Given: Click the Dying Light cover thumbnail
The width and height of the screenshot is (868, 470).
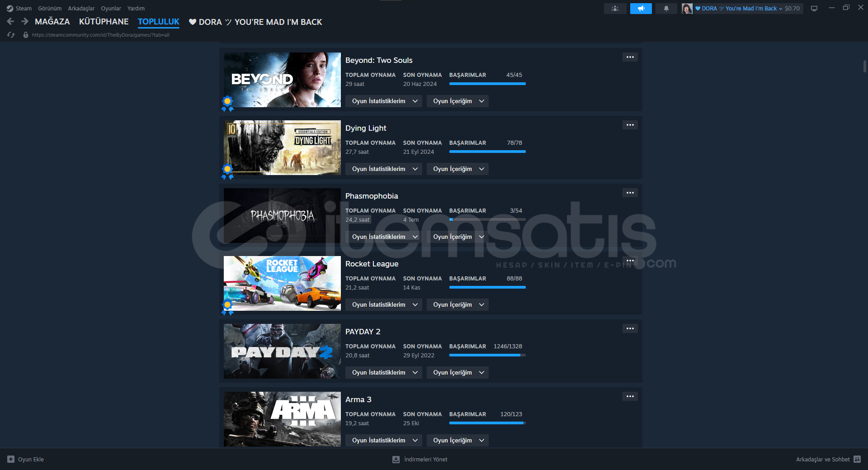Looking at the screenshot, I should pos(282,147).
